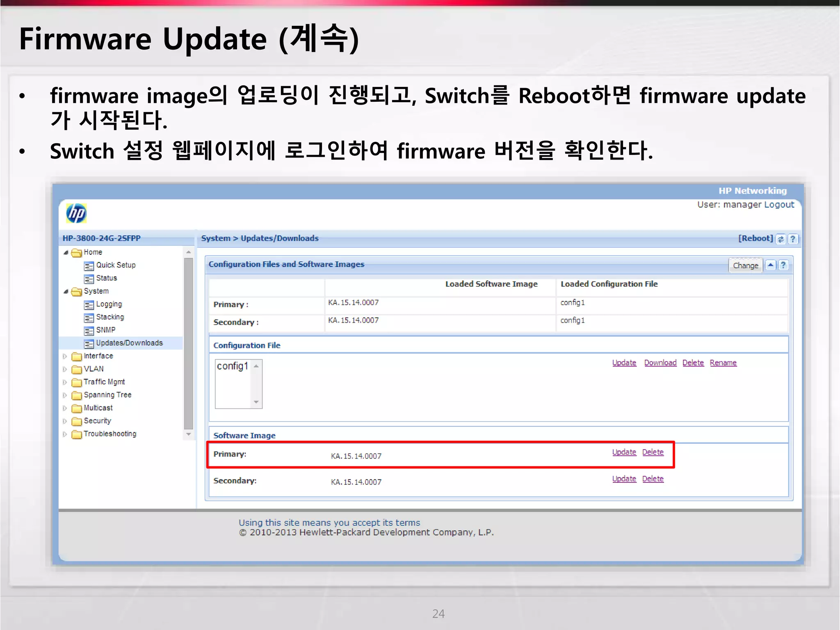Click the Troubleshooting folder icon
Image resolution: width=840 pixels, height=630 pixels.
77,434
